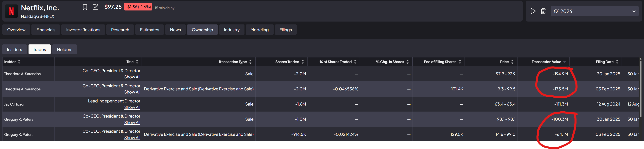Sort by % of Shares Traded arrows
Screen dimensions: 644x149
[x=355, y=62]
